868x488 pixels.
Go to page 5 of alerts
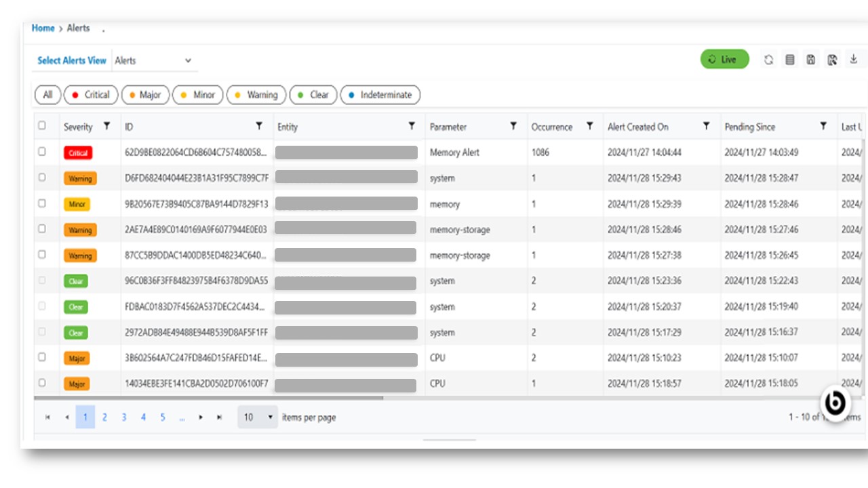point(163,418)
